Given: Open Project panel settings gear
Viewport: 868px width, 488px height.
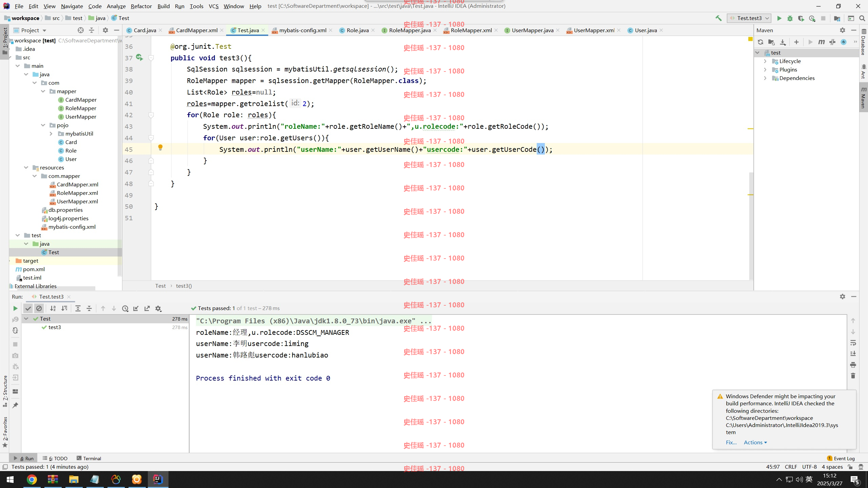Looking at the screenshot, I should point(105,30).
